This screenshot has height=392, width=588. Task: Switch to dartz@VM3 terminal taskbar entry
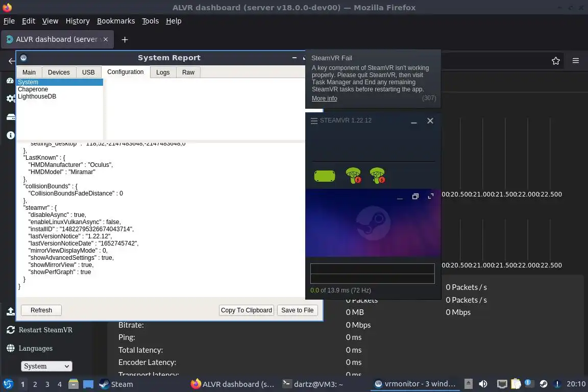click(313, 384)
